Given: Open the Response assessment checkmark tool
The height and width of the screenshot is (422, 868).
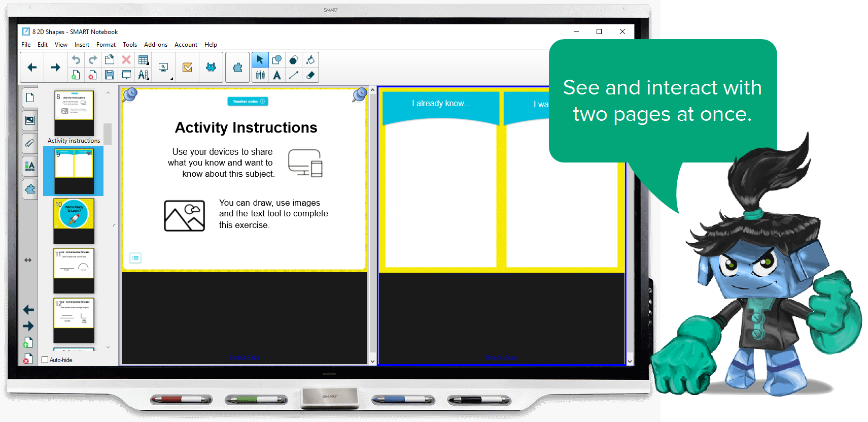Looking at the screenshot, I should [187, 67].
